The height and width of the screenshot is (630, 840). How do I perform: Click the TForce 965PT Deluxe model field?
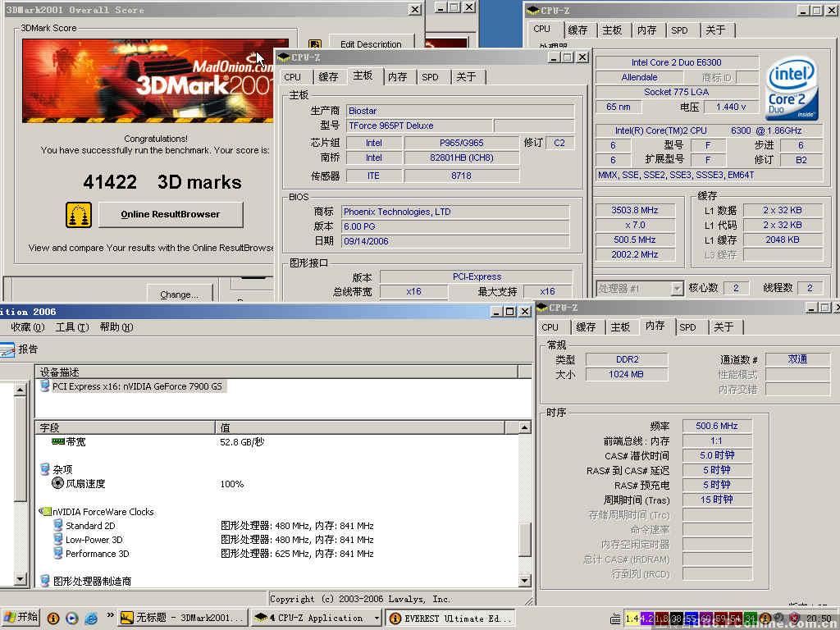(419, 126)
